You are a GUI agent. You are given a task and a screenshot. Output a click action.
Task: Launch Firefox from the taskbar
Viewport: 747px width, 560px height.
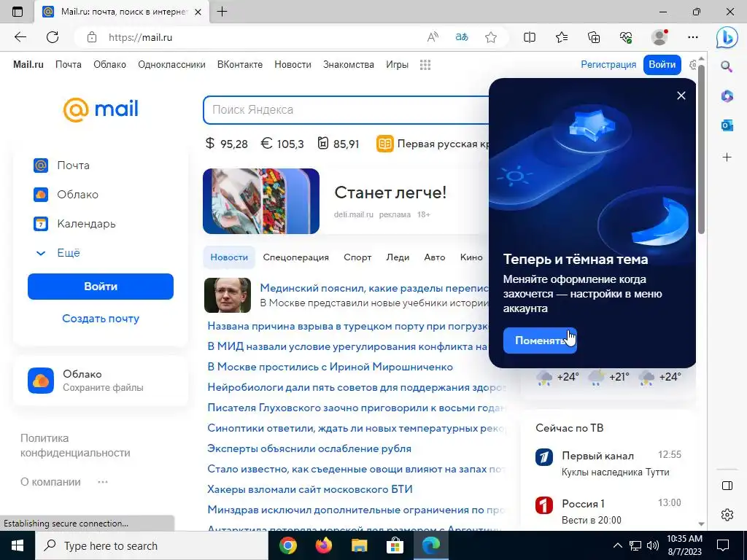coord(323,545)
